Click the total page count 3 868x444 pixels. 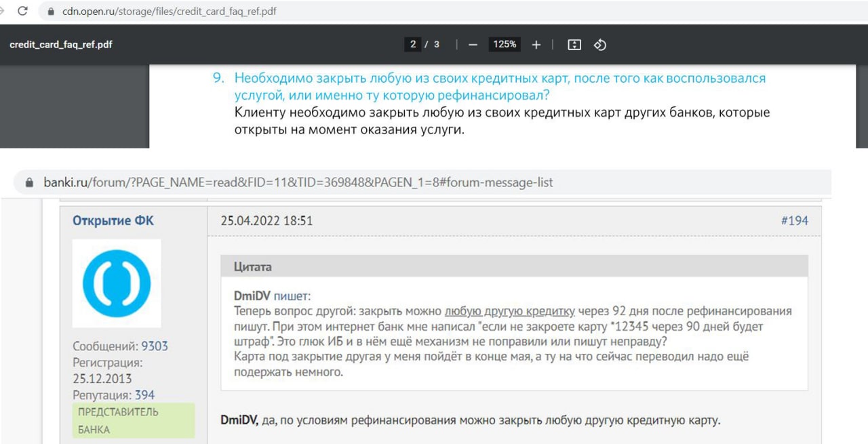[437, 45]
